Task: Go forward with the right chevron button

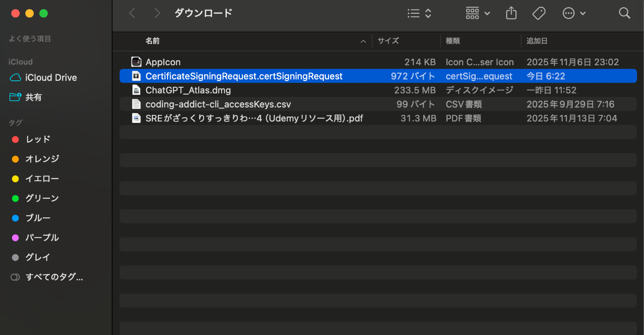Action: tap(157, 13)
